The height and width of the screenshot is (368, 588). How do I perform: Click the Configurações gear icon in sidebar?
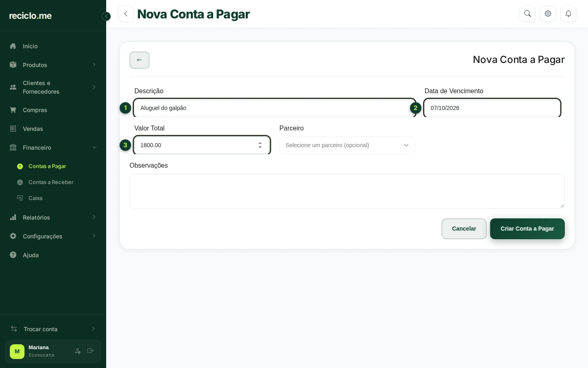pyautogui.click(x=13, y=236)
